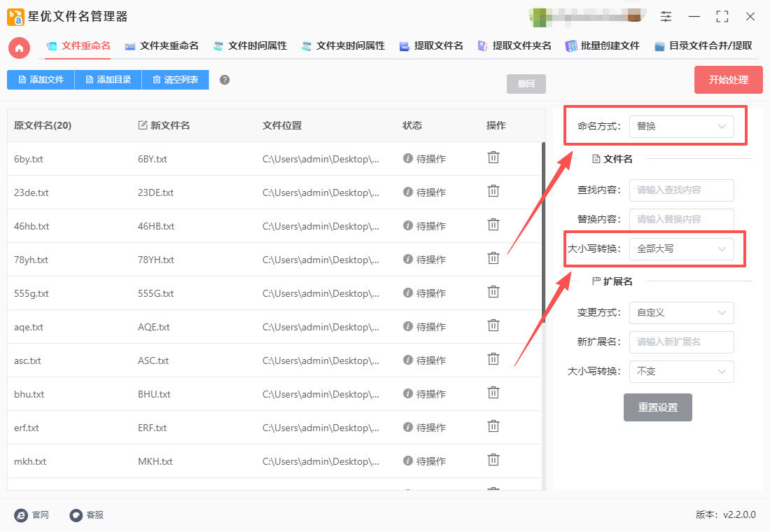
Task: Open the filename 大小写转换 全部大写 dropdown
Action: 681,248
